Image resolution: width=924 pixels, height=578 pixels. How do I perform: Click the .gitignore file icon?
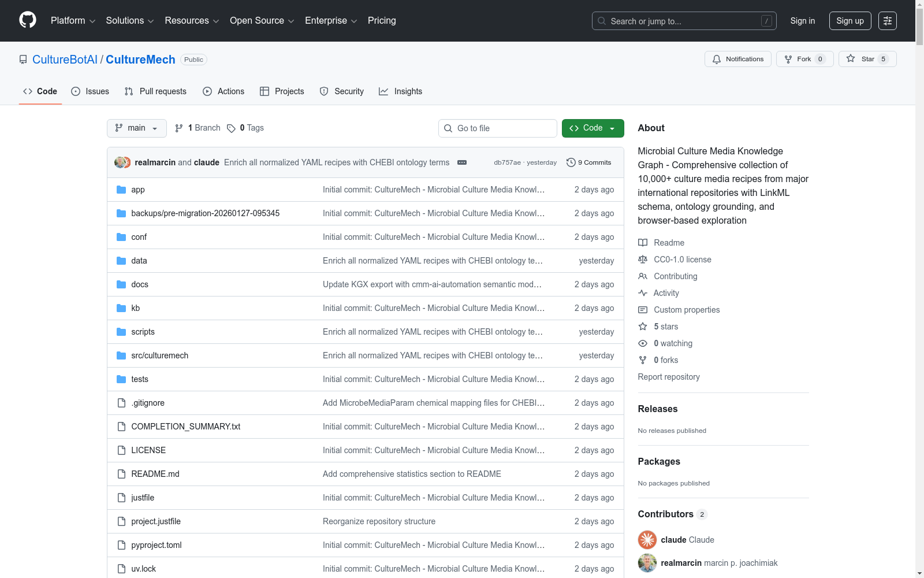pyautogui.click(x=121, y=403)
